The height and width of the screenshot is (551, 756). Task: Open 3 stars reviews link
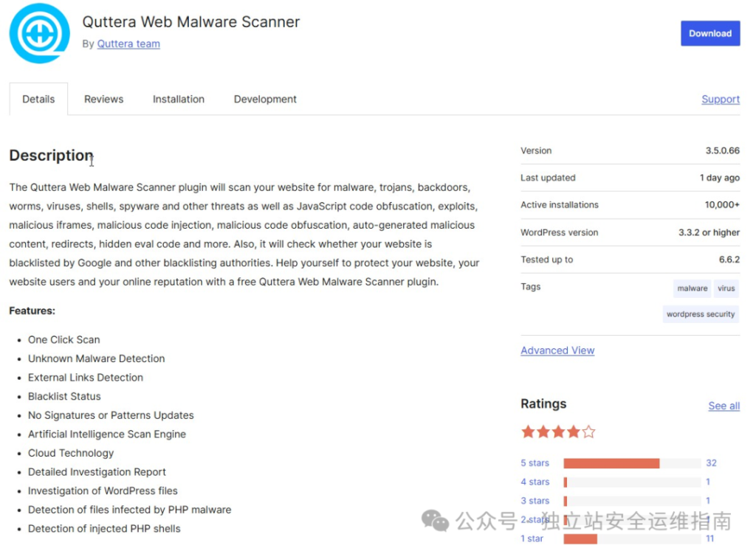coord(535,501)
